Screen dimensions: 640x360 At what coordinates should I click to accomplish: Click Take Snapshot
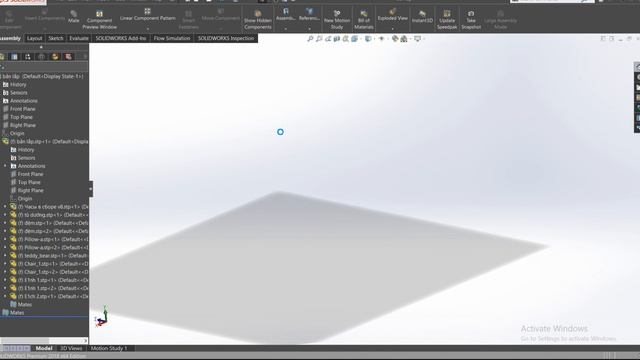coord(471,20)
